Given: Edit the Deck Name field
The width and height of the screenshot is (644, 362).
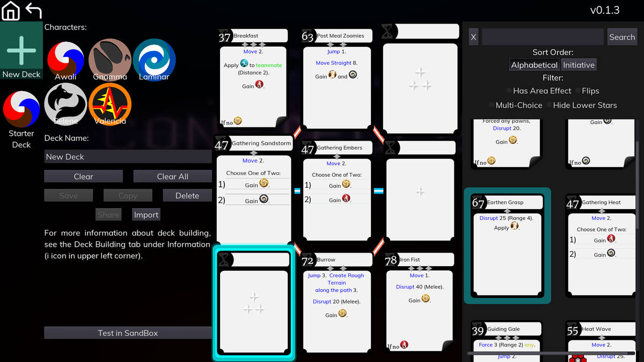Looking at the screenshot, I should point(128,157).
